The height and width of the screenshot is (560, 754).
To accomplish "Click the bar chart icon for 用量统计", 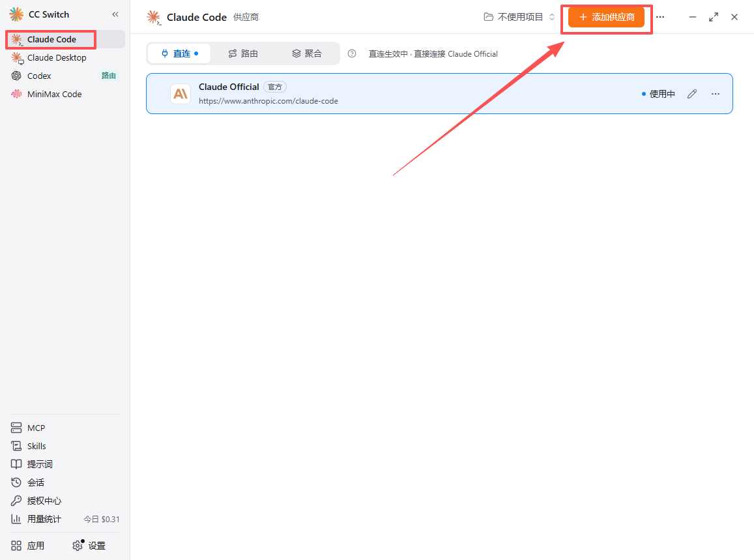I will pyautogui.click(x=16, y=519).
